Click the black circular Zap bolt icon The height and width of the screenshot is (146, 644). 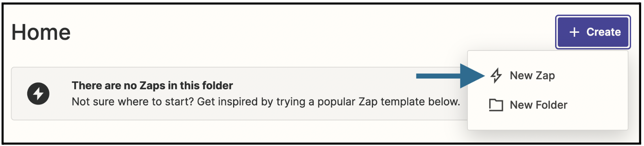coord(38,94)
